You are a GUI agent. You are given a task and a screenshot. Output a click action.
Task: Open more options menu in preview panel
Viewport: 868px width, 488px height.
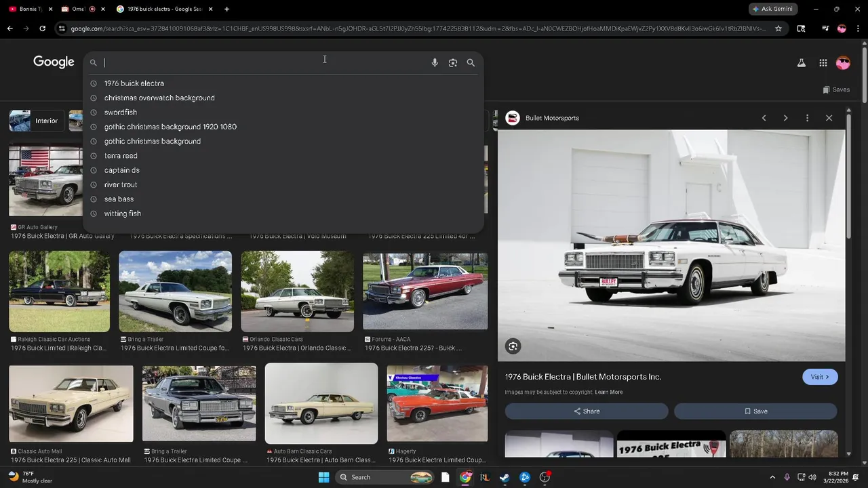tap(807, 118)
